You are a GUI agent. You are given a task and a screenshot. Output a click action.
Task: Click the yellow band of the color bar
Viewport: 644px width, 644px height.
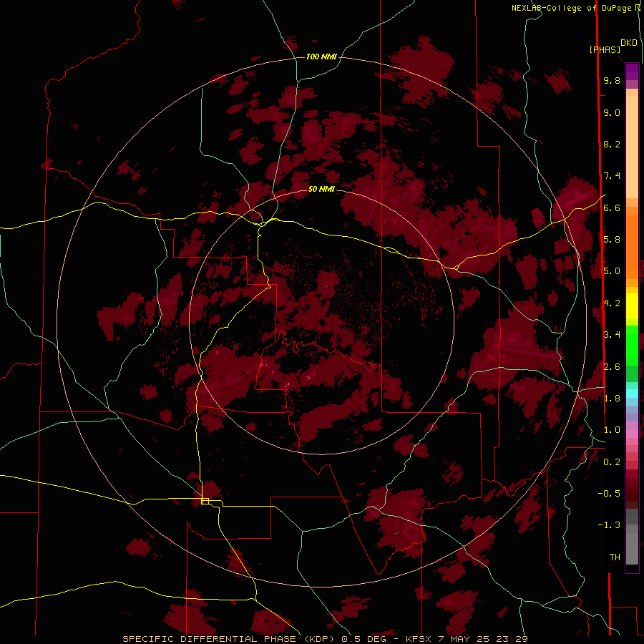632,306
